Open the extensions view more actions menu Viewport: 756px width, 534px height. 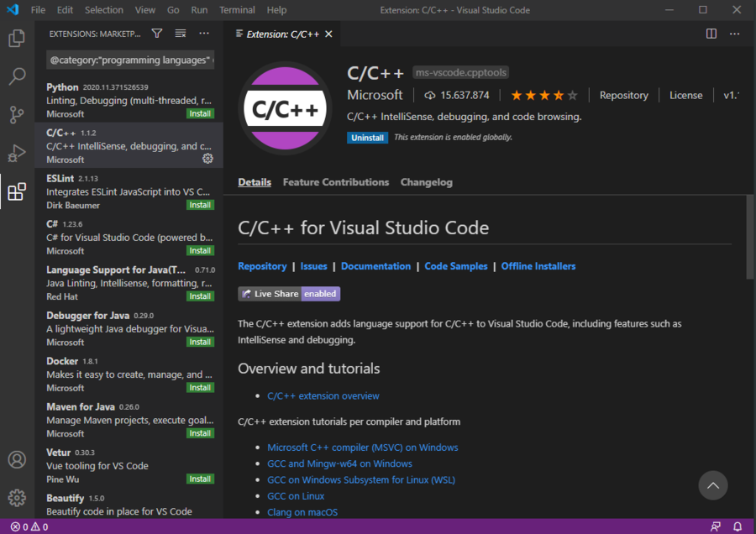coord(204,34)
